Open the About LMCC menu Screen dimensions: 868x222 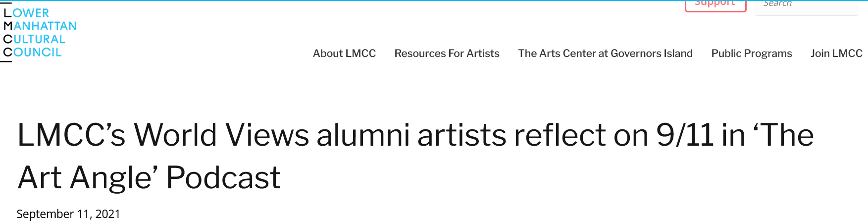(x=344, y=54)
